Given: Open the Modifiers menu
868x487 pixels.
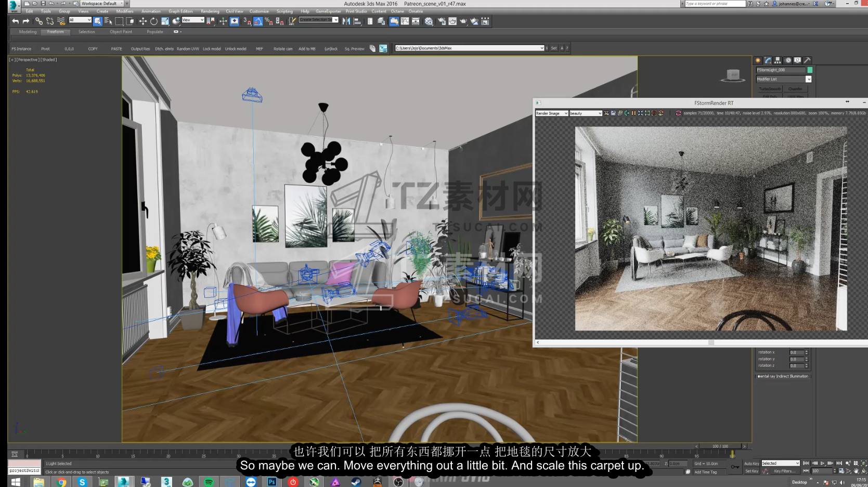Looking at the screenshot, I should 125,11.
